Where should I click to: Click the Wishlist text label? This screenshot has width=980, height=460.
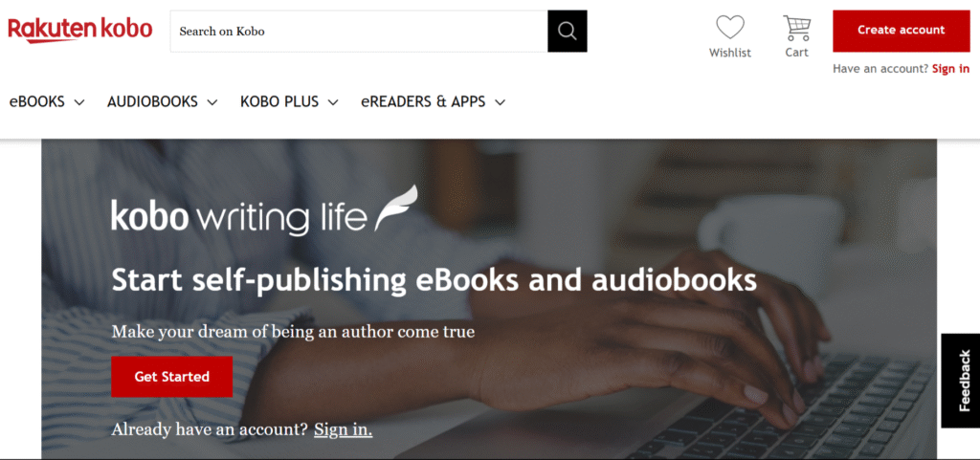[730, 53]
